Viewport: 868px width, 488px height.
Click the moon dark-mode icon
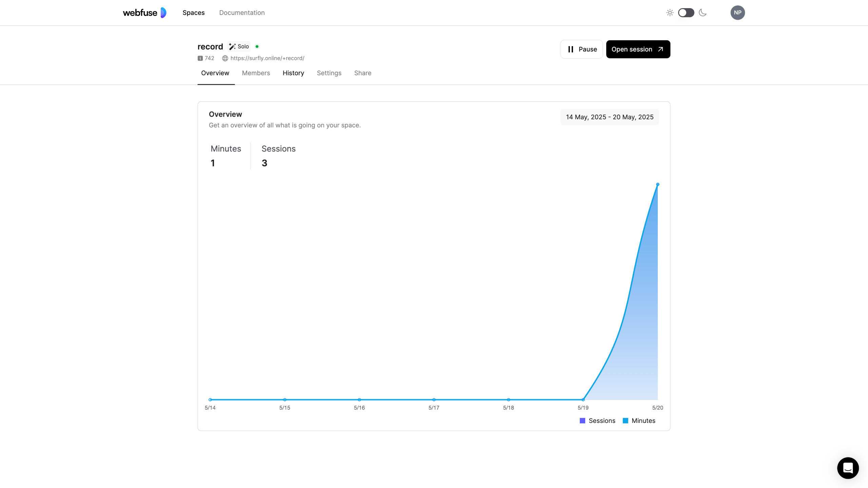[703, 13]
